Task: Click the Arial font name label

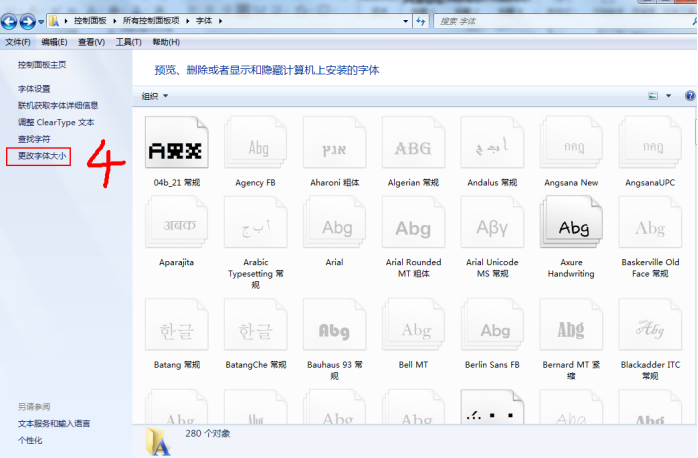Action: [x=334, y=262]
